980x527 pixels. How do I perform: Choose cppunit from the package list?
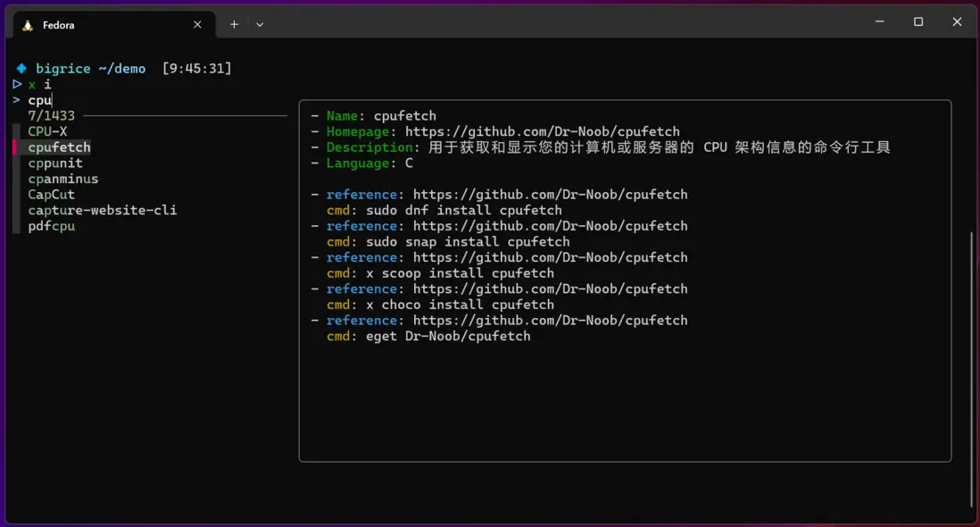(55, 163)
